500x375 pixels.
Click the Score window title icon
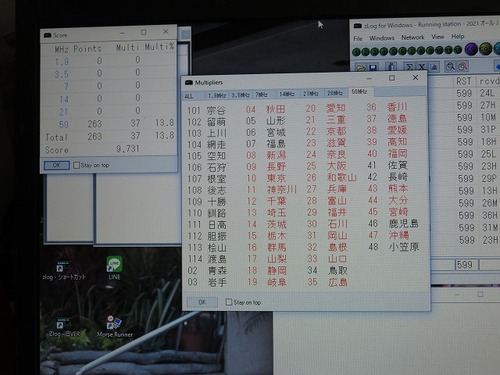(x=47, y=35)
